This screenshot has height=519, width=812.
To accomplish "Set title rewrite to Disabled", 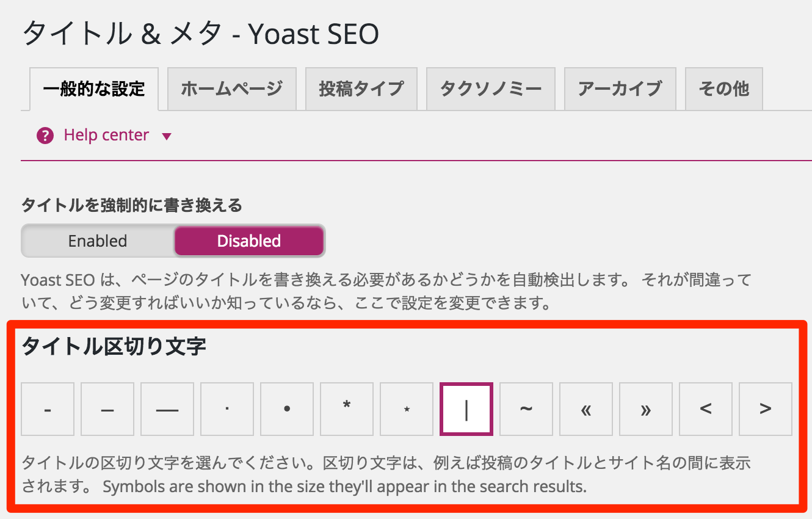I will pyautogui.click(x=249, y=241).
